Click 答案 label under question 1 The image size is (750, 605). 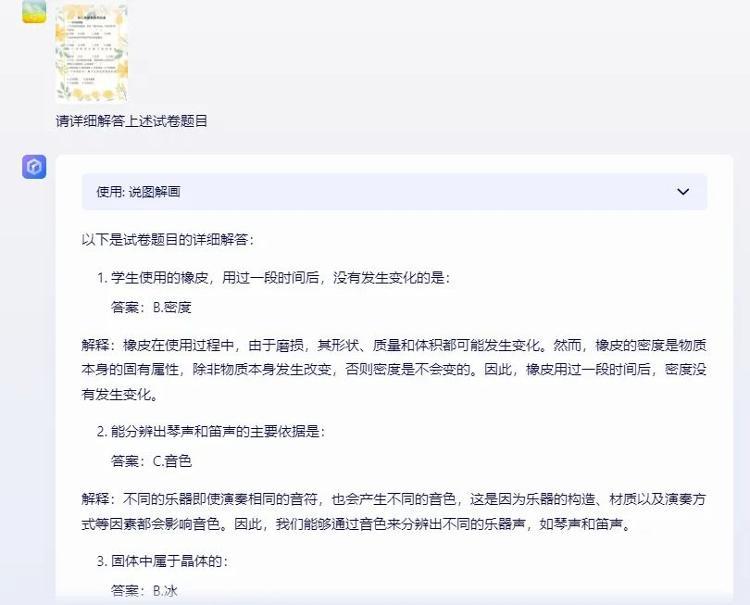point(125,307)
